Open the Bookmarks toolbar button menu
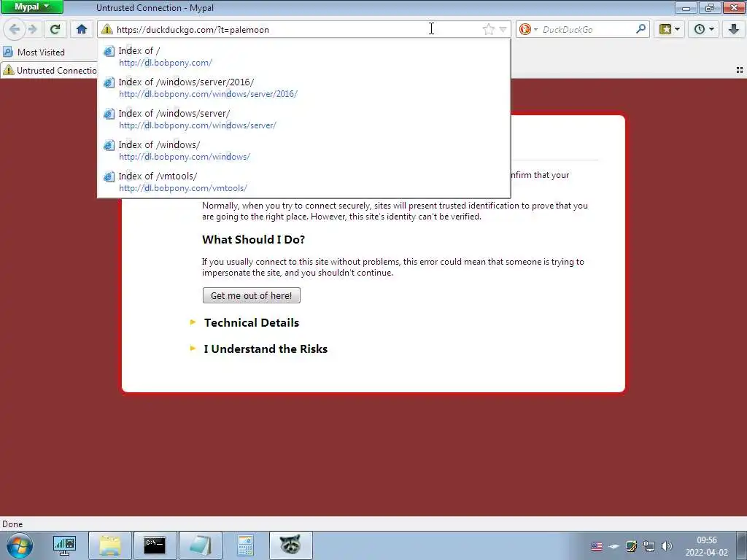 pyautogui.click(x=670, y=29)
